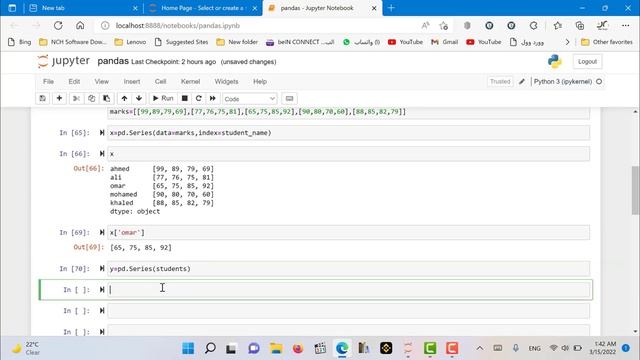
Task: Open the Widgets menu
Action: tap(226, 82)
